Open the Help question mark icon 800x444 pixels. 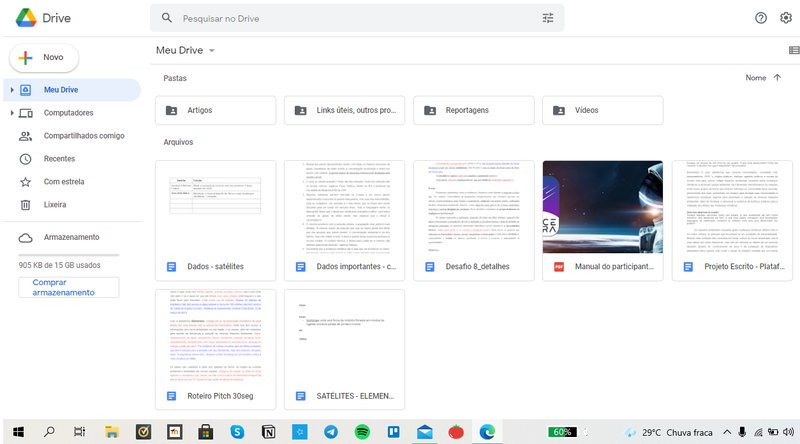(x=761, y=18)
